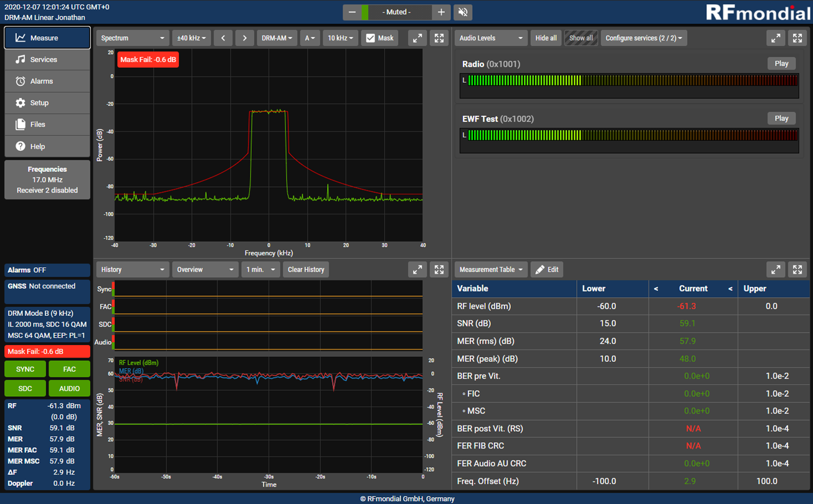Open the DRM-AM mode dropdown
Screen dimensions: 813x504
[x=277, y=38]
